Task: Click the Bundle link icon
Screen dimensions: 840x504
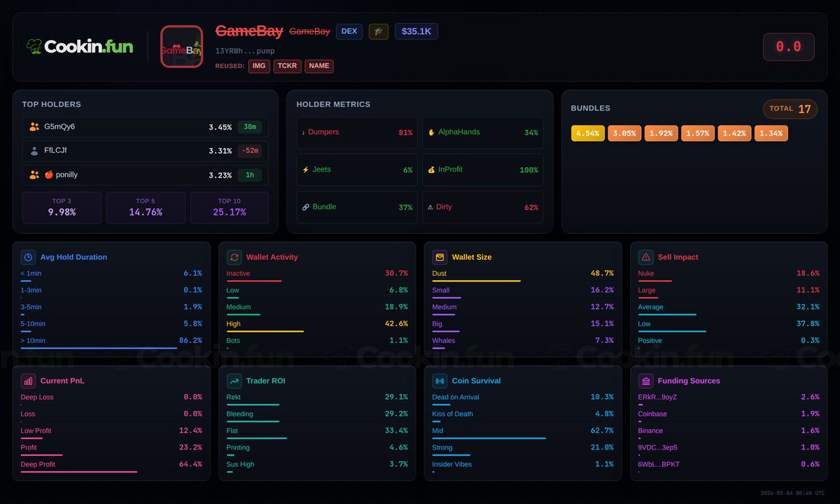Action: 305,207
